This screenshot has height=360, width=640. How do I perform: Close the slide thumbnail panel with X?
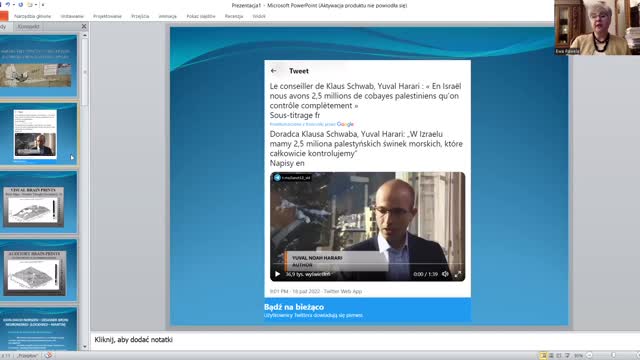[x=84, y=27]
